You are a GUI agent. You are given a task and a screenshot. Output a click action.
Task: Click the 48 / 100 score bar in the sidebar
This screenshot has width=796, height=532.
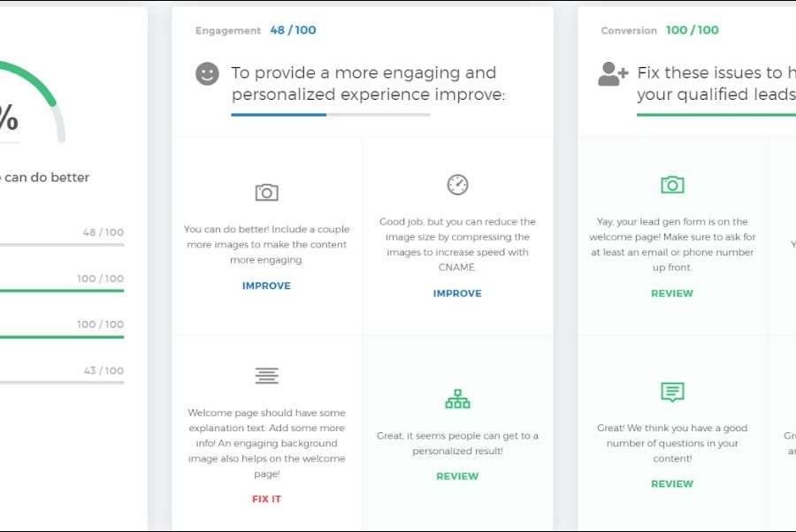coord(62,245)
